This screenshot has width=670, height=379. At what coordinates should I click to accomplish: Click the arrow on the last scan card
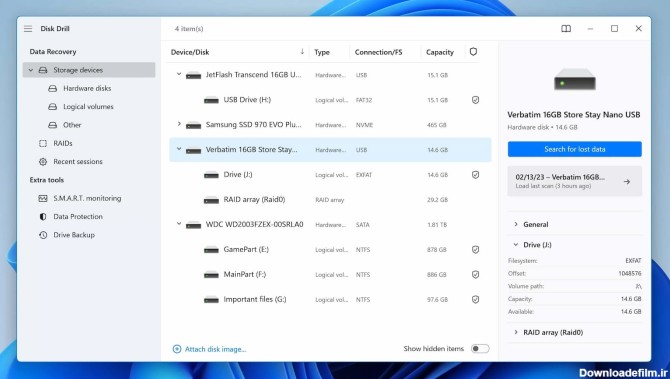tap(626, 182)
